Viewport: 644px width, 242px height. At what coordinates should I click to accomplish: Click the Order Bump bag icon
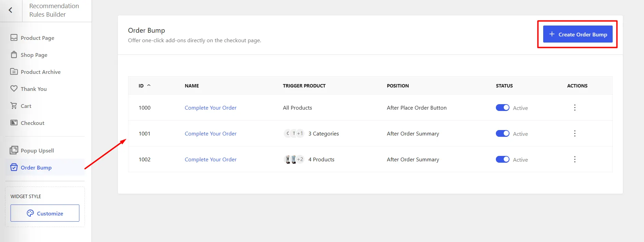pos(14,167)
